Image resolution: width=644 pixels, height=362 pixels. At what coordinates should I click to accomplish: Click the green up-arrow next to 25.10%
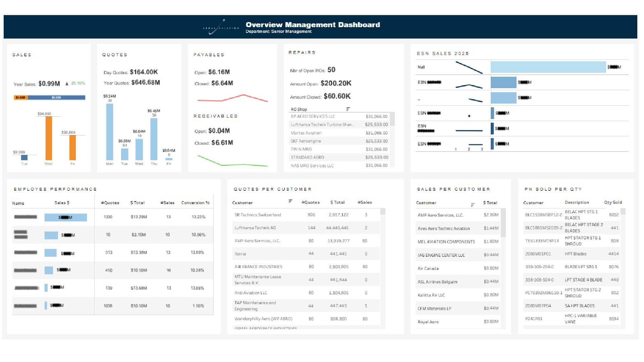point(67,83)
